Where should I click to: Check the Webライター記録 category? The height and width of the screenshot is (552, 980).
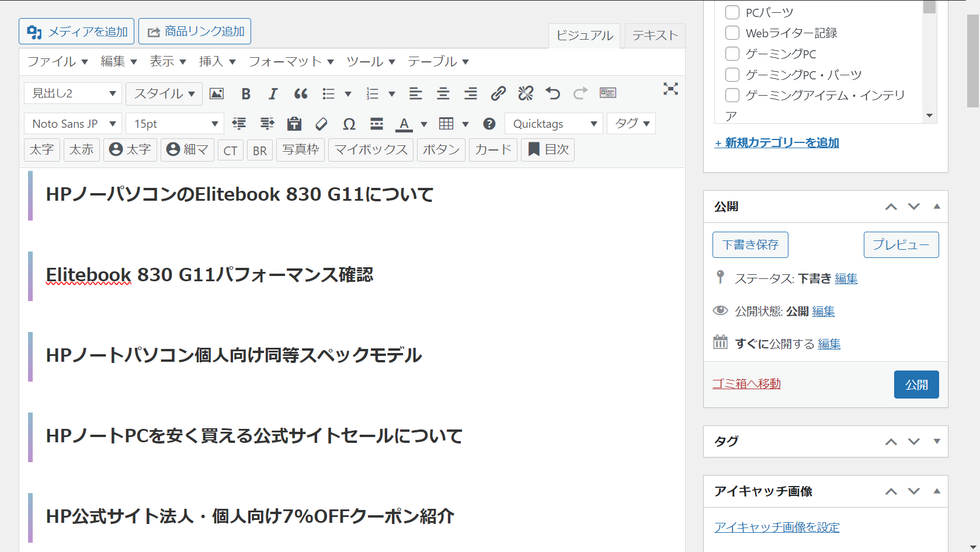[732, 33]
